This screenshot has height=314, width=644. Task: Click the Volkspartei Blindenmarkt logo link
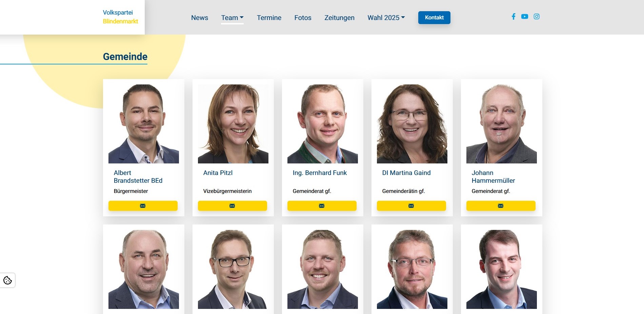(x=120, y=17)
